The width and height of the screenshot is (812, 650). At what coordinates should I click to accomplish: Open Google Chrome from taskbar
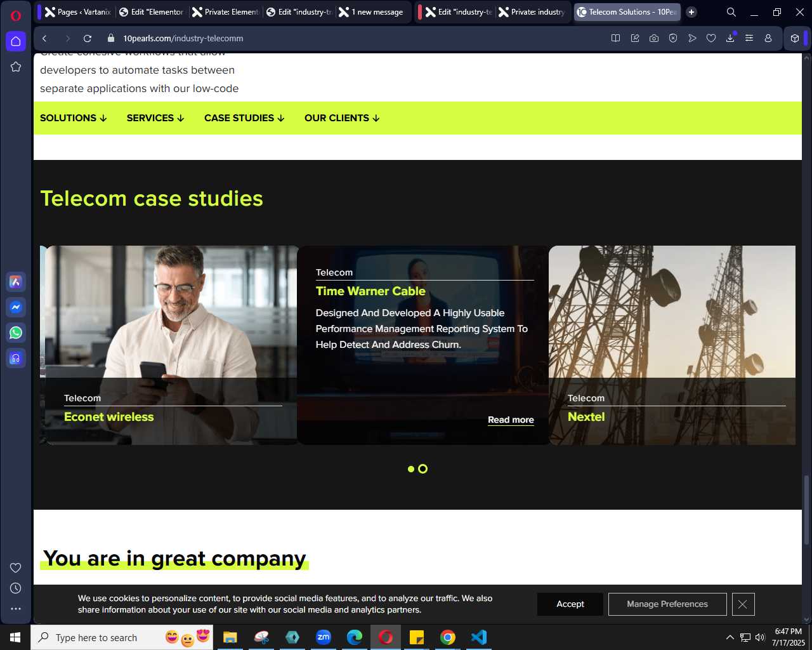coord(448,637)
